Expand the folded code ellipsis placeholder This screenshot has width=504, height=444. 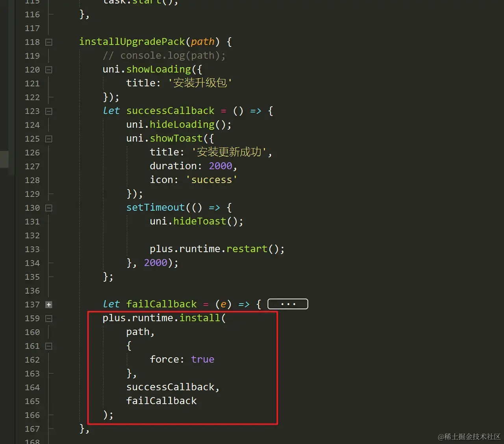[288, 304]
